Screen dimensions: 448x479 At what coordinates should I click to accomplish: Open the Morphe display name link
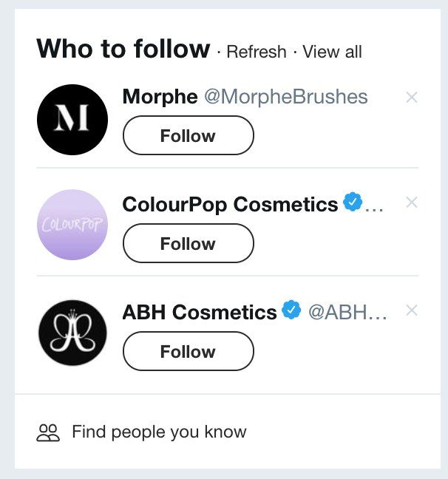click(160, 97)
